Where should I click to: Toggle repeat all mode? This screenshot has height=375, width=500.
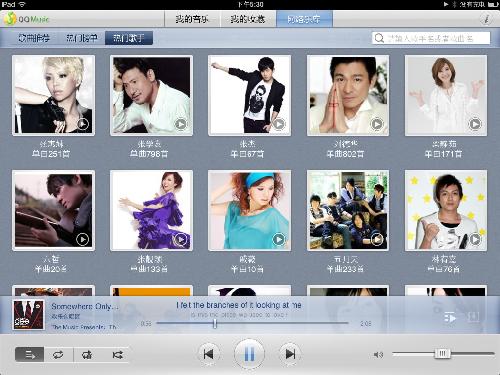coord(58,354)
